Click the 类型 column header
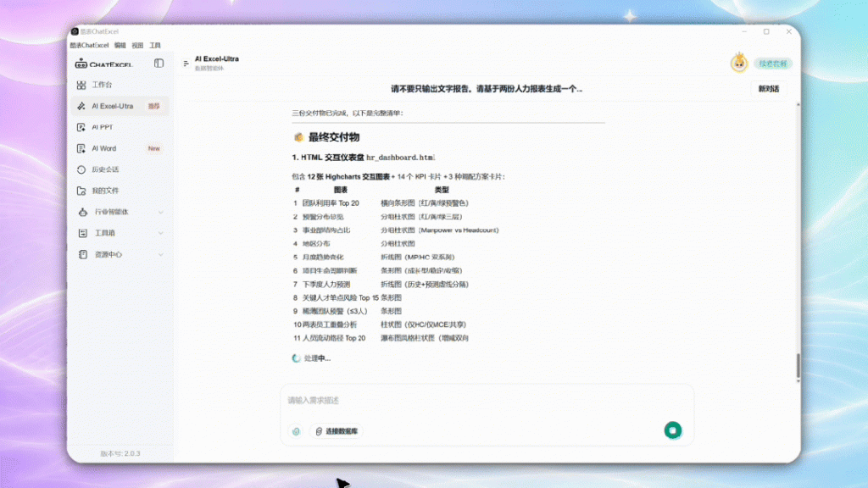The height and width of the screenshot is (488, 868). point(442,190)
